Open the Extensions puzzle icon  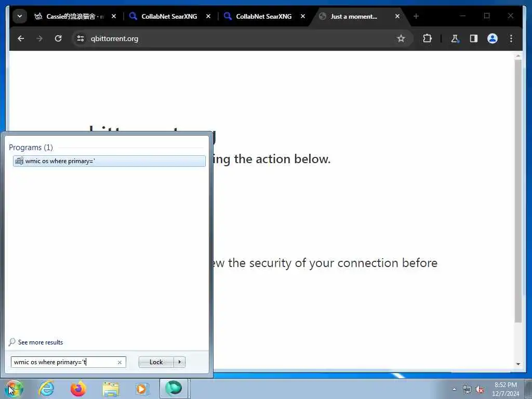coord(427,38)
